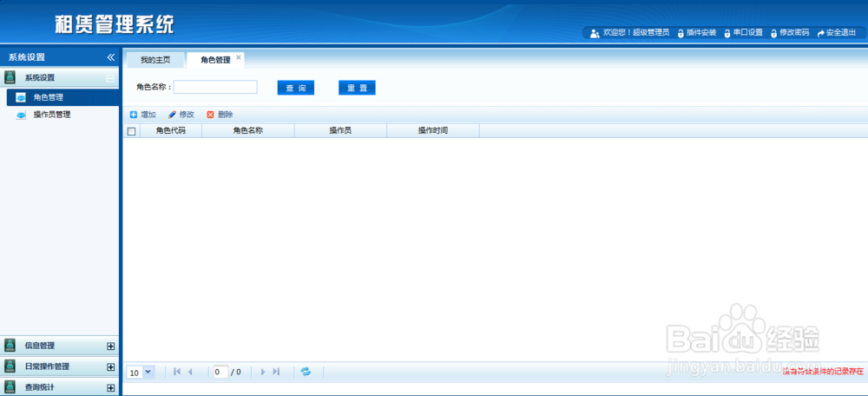Image resolution: width=868 pixels, height=396 pixels.
Task: Click the 操作员管理 sidebar item icon
Action: (21, 115)
